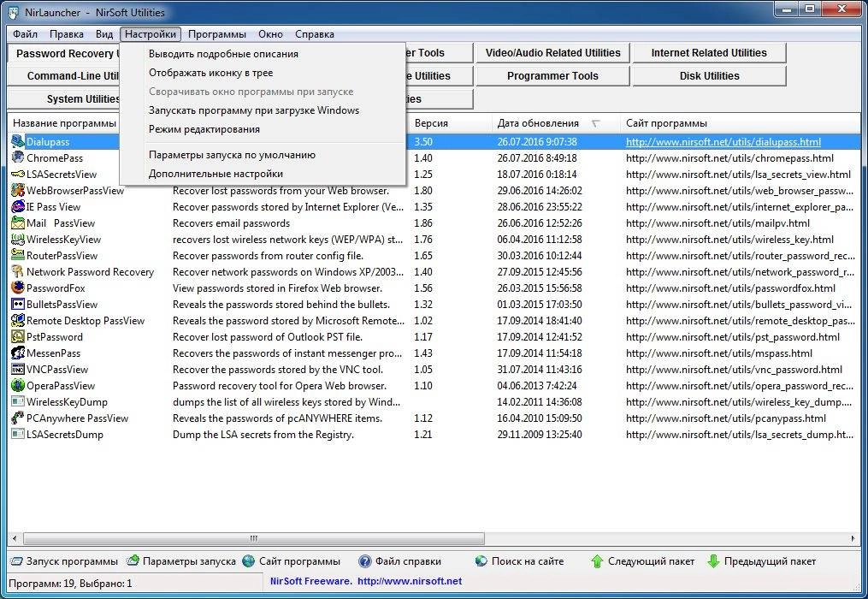Viewport: 868px width, 599px height.
Task: Open the Файл menu
Action: point(26,34)
